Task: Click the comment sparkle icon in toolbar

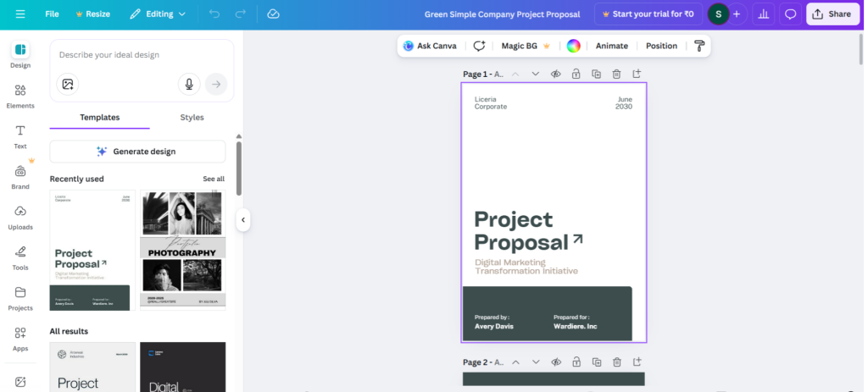Action: pyautogui.click(x=479, y=46)
